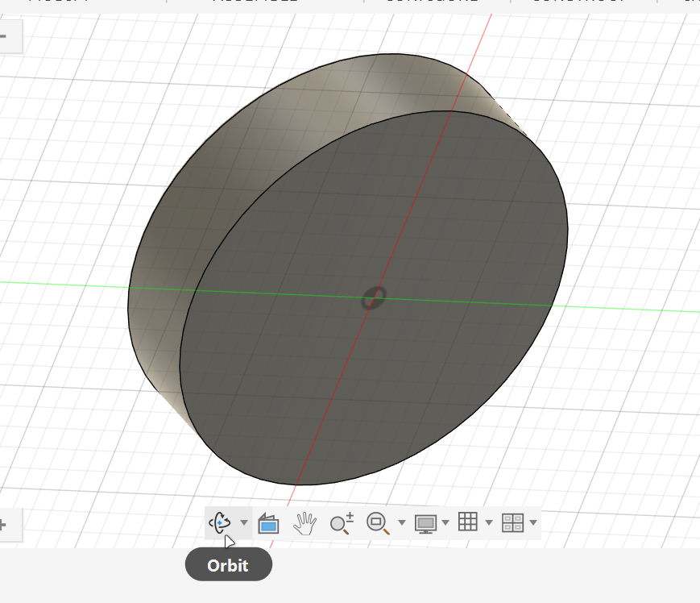
Task: Open the Display Settings monitor icon
Action: [425, 523]
